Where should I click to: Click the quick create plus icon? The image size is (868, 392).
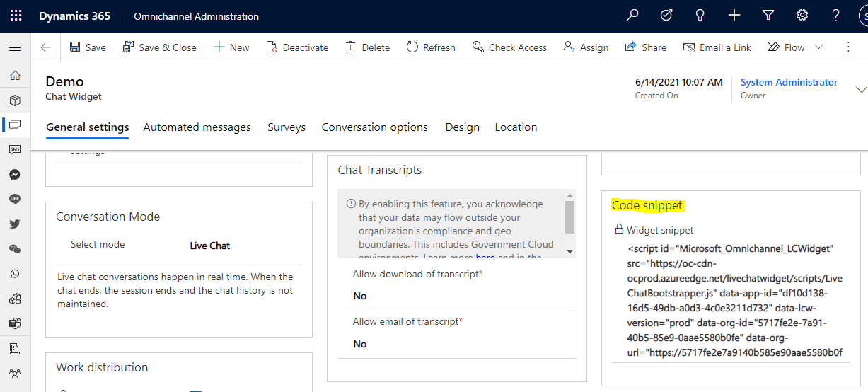pos(734,16)
